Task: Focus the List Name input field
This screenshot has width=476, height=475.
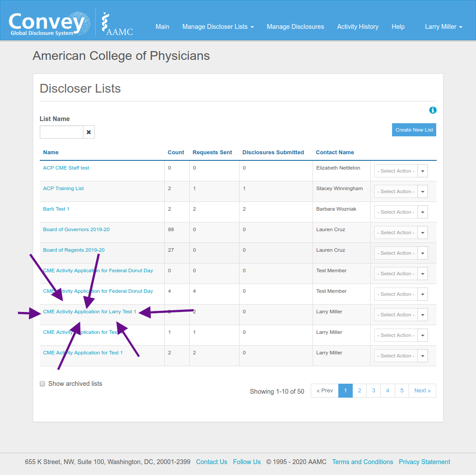Action: 61,132
